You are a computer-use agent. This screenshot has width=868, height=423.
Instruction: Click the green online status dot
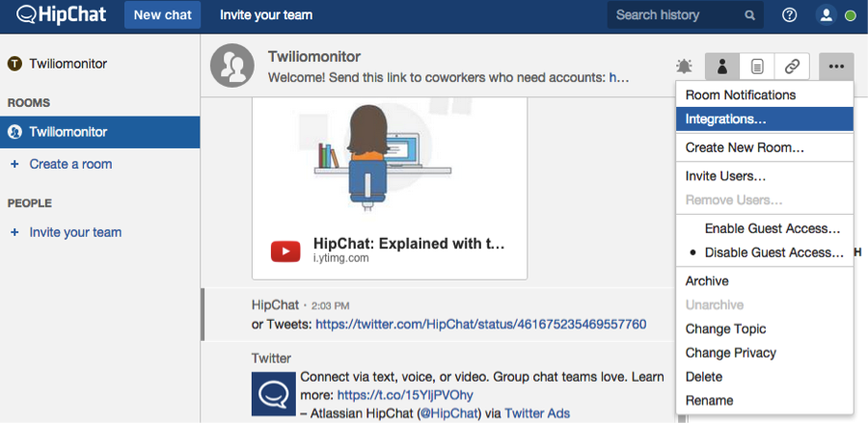click(x=851, y=16)
